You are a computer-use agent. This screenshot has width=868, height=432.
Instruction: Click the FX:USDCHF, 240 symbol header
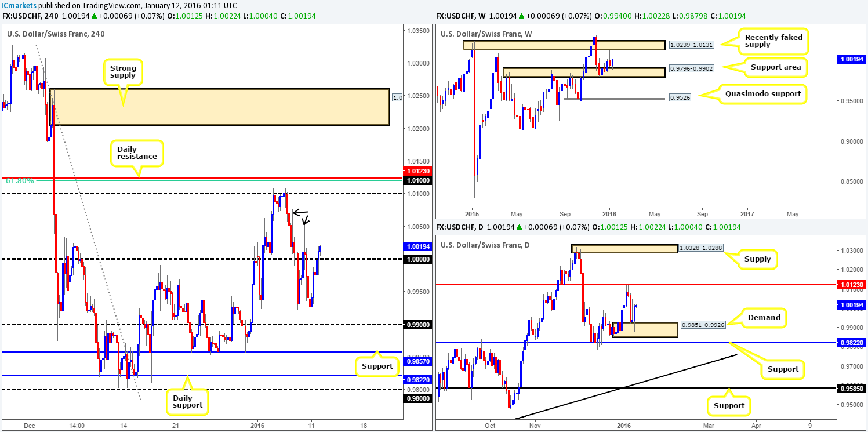(31, 16)
